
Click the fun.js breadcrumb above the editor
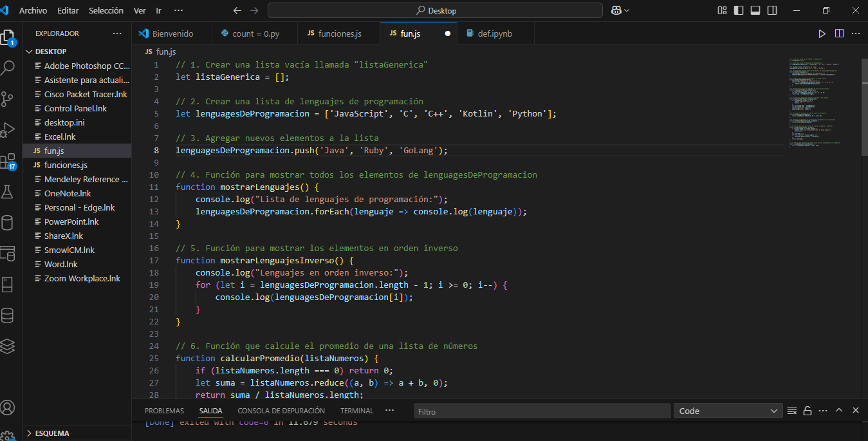160,52
